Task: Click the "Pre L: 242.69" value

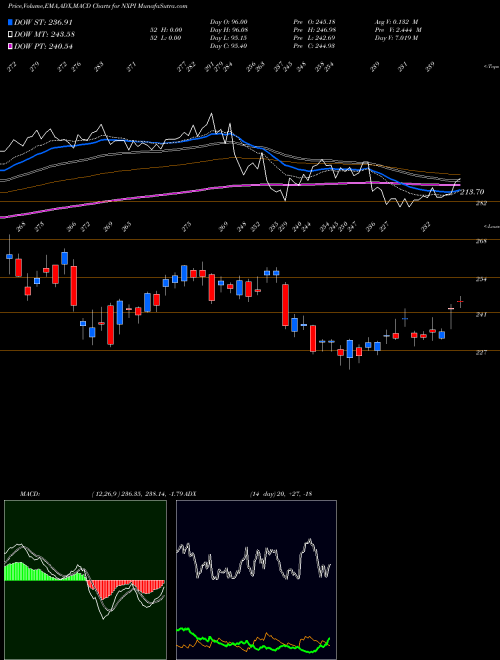Action: 314,38
